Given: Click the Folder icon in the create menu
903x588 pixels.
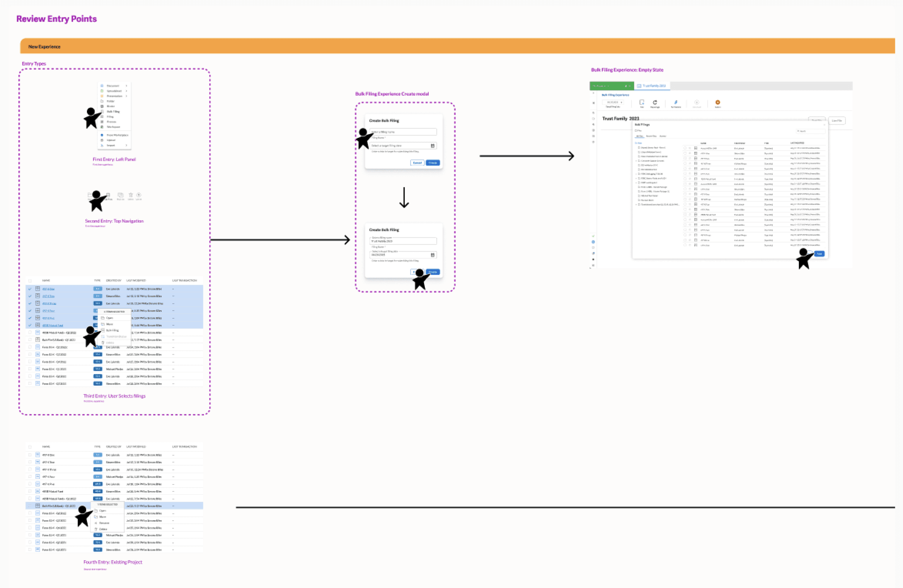Looking at the screenshot, I should pos(102,101).
